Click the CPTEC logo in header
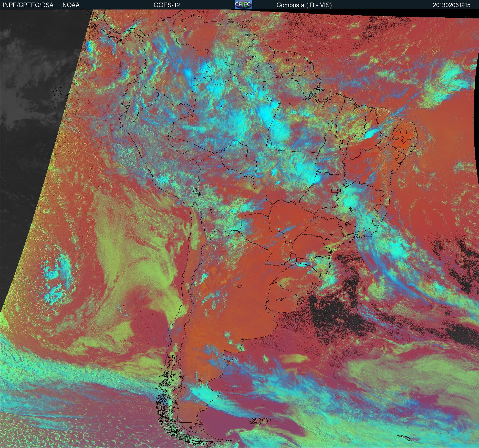Image resolution: width=479 pixels, height=448 pixels. pos(243,5)
